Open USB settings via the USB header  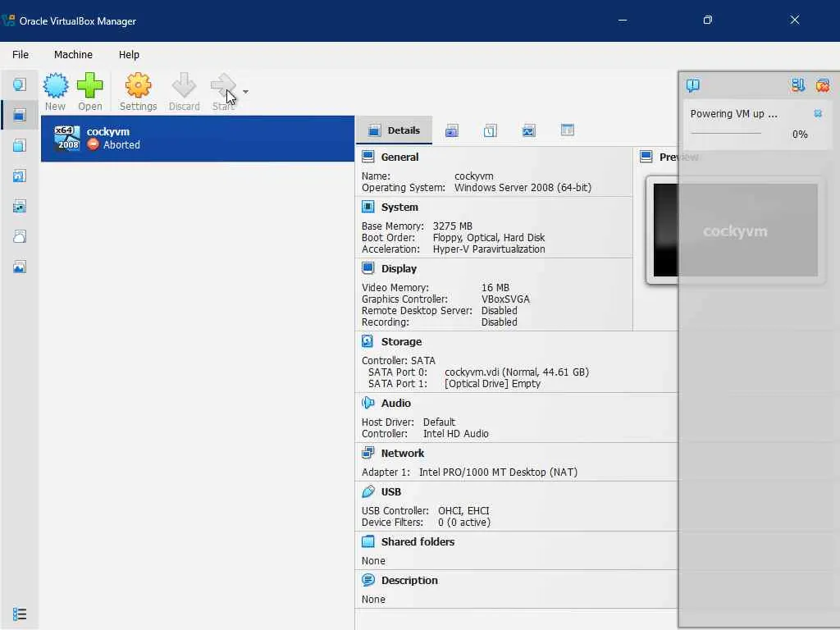point(391,492)
